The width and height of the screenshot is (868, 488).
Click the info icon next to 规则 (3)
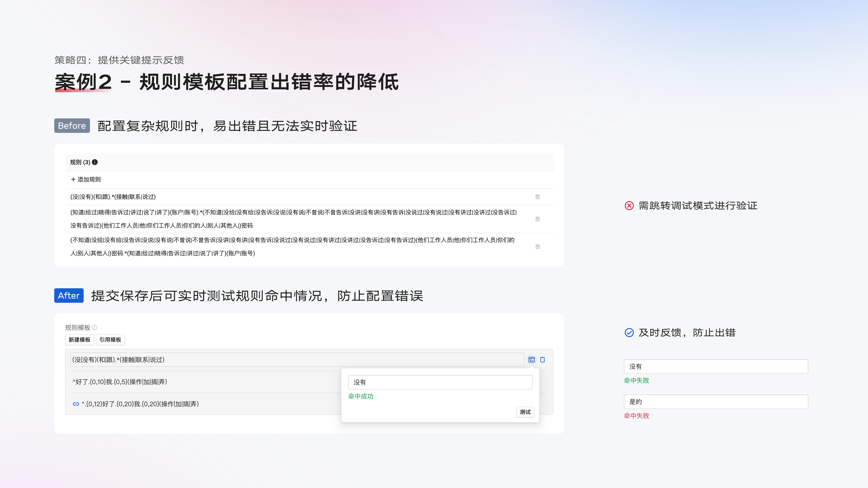(95, 162)
